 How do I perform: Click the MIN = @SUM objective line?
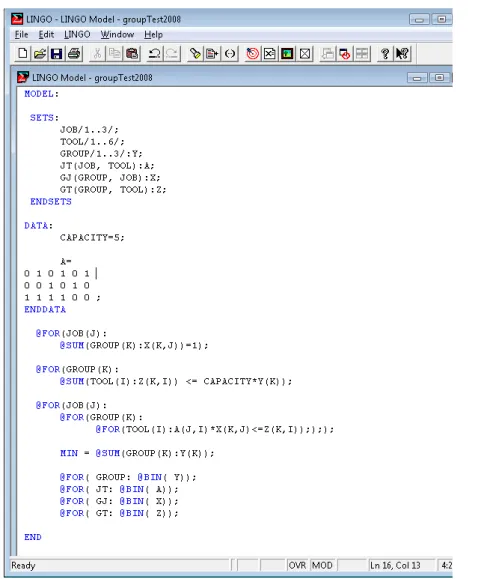(137, 453)
